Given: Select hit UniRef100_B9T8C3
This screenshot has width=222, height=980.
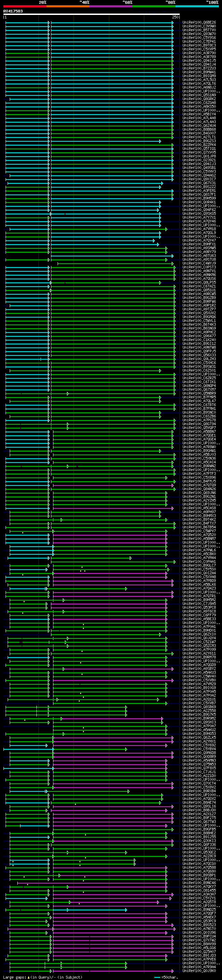Looking at the screenshot, I should coord(199,45).
